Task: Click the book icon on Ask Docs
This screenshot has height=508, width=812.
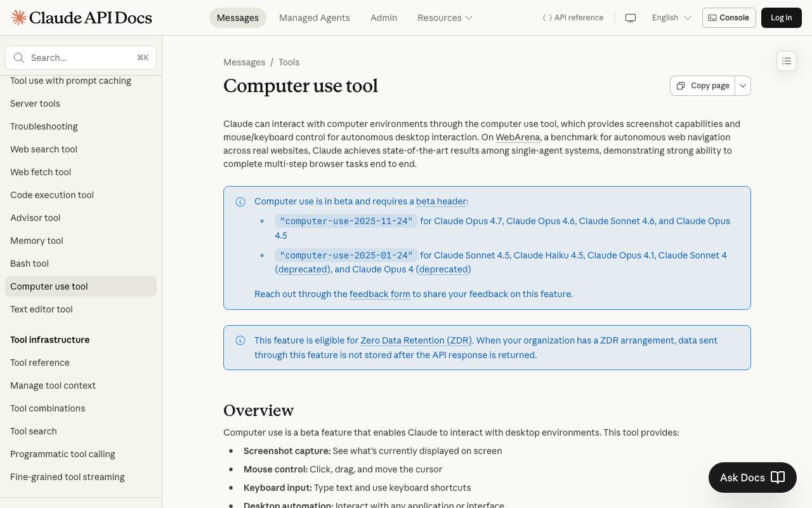Action: (x=778, y=478)
